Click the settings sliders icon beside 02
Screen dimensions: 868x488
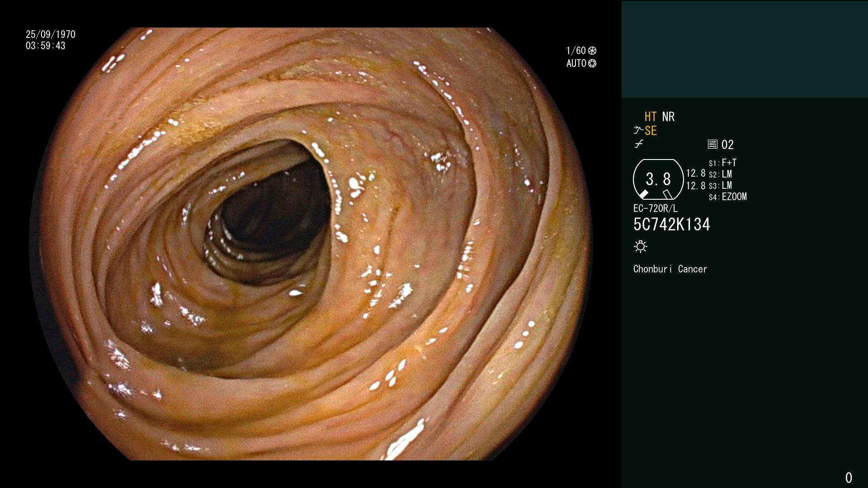712,145
